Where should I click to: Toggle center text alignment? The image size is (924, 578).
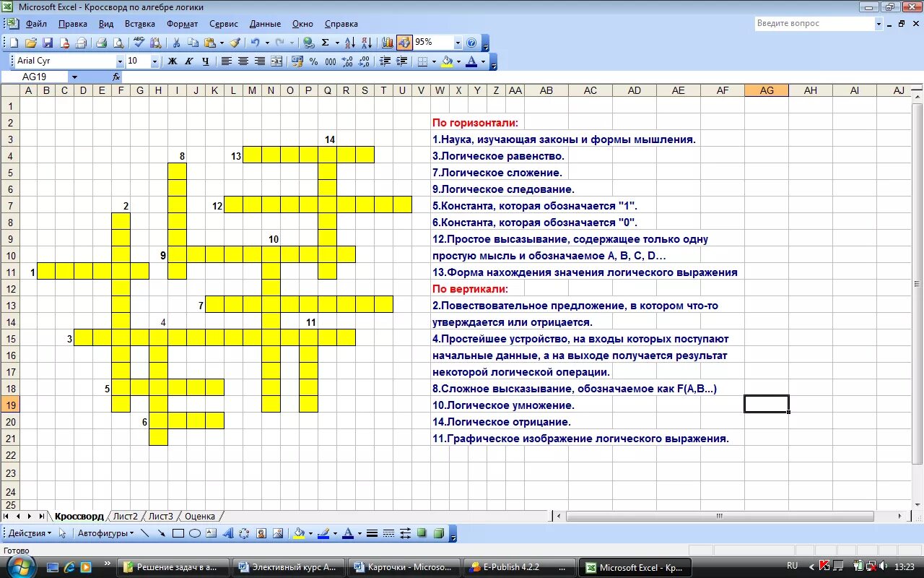pos(243,61)
